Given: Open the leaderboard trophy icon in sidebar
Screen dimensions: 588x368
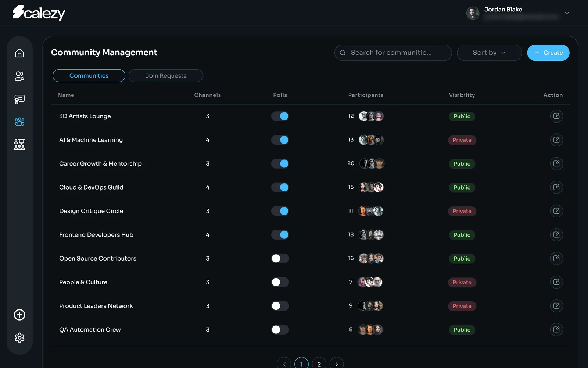Looking at the screenshot, I should (19, 145).
